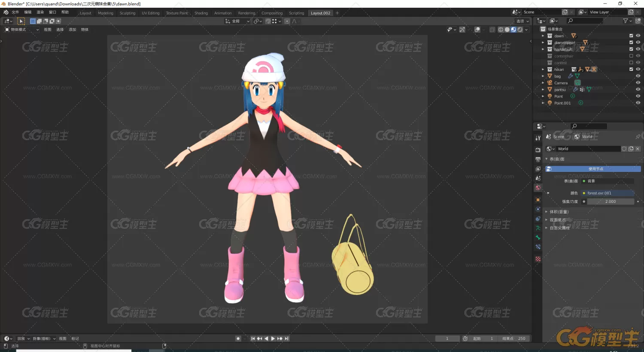Hide the bag object in viewport
Screen dimensions: 644x352
(638, 76)
